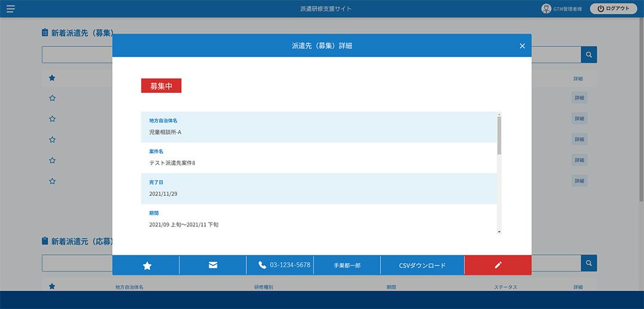Click the GTM管理者様 user avatar icon
The image size is (644, 309).
pyautogui.click(x=546, y=9)
